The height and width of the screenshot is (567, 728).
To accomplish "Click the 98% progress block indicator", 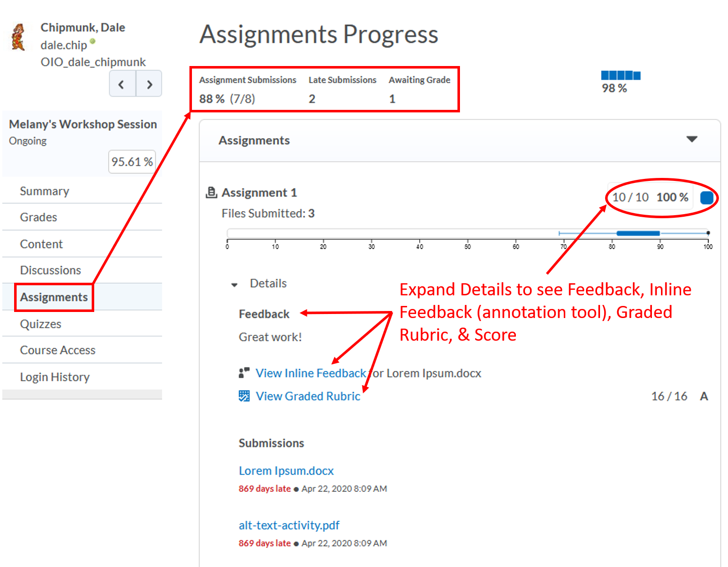I will coord(620,75).
